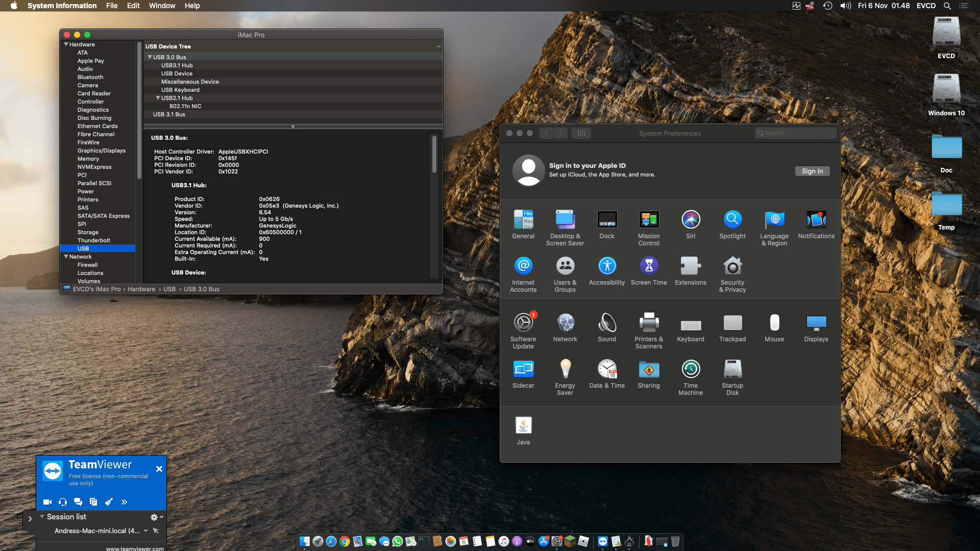Collapse the Network section in sidebar

click(66, 257)
